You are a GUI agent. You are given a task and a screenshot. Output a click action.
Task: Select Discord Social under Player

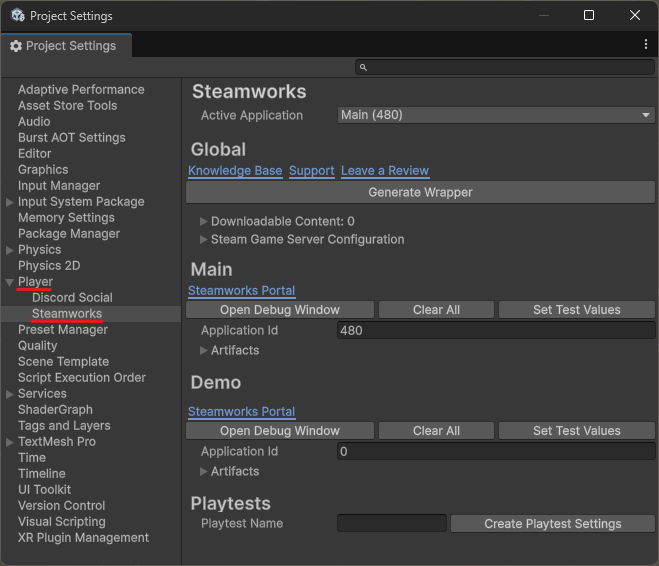[x=72, y=297]
